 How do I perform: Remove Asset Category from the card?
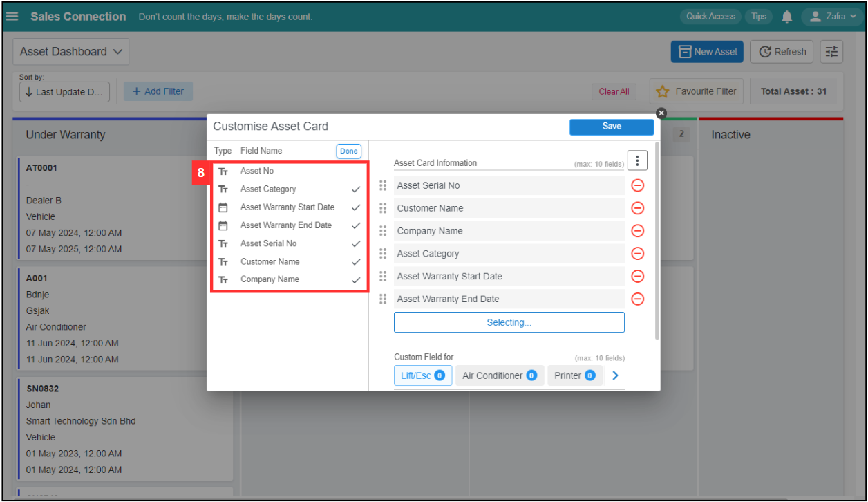click(638, 254)
